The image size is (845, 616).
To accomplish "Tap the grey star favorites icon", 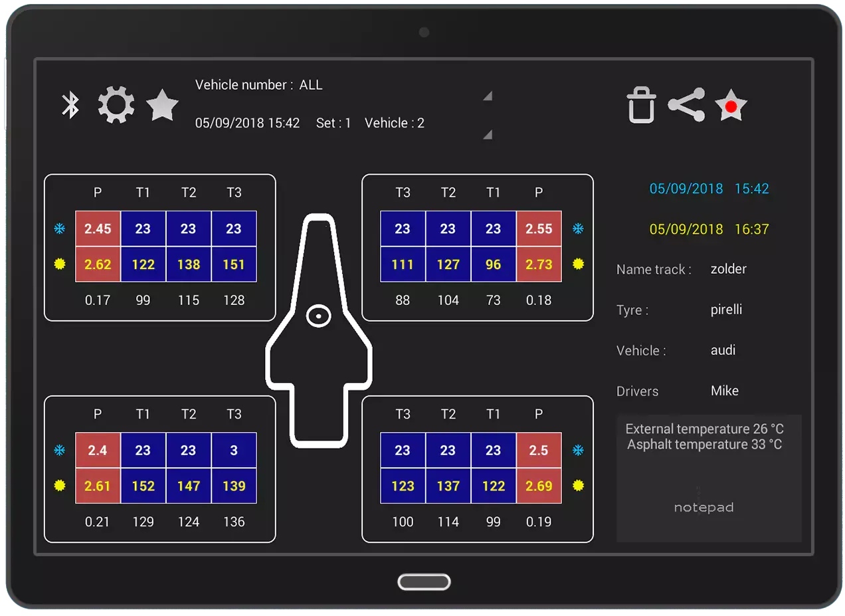I will (x=162, y=105).
